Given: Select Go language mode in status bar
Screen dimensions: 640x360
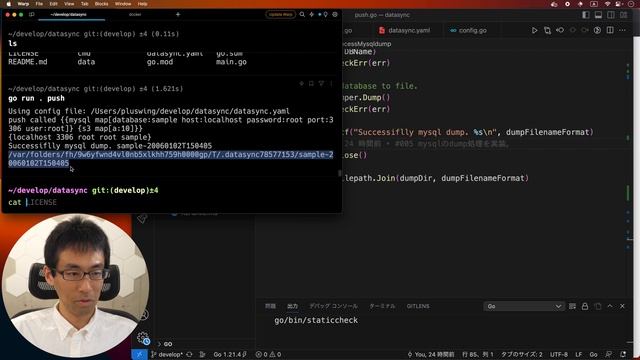Looking at the screenshot, I should (594, 355).
